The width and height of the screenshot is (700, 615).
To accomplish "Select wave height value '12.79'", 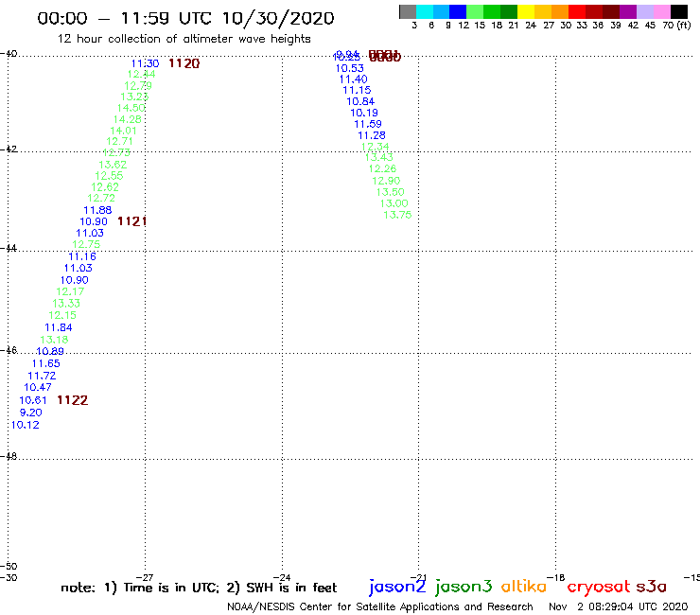I will pyautogui.click(x=138, y=86).
